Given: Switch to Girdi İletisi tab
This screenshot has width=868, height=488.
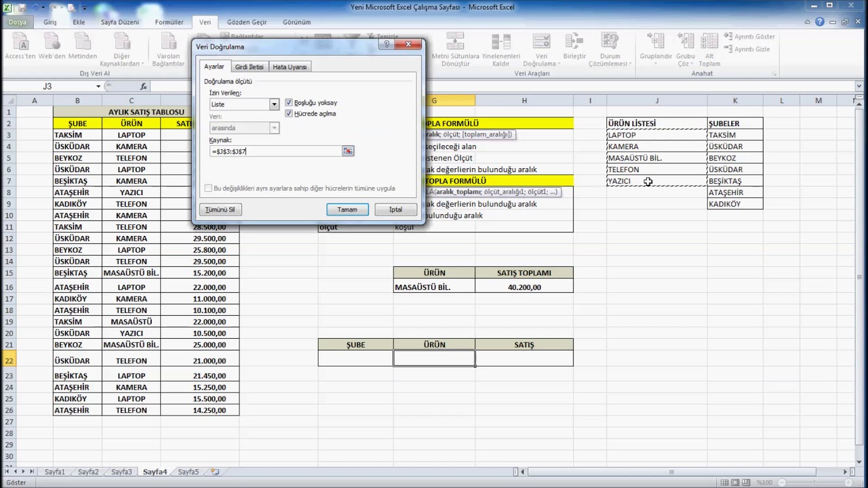Looking at the screenshot, I should pos(249,67).
